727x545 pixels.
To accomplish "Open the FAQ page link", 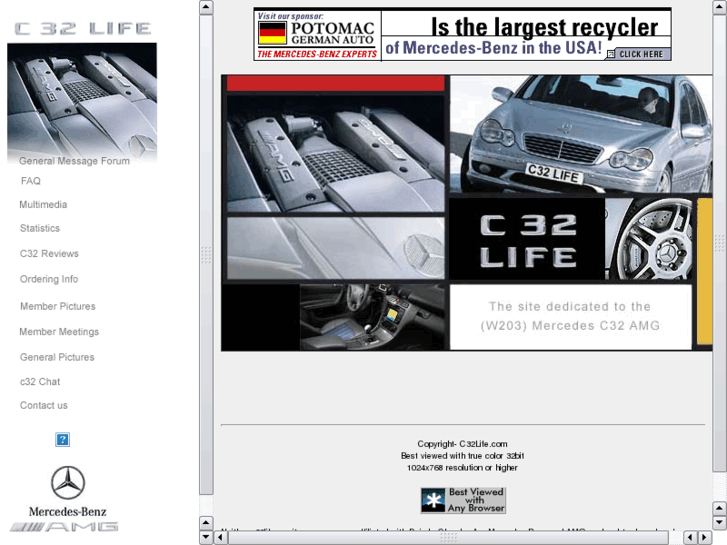I will [x=31, y=181].
